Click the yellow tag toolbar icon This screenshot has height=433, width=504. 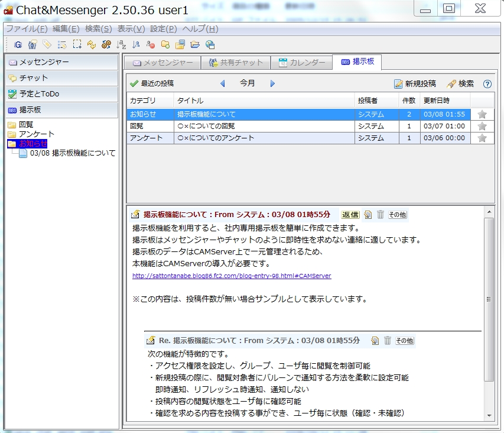tap(47, 45)
